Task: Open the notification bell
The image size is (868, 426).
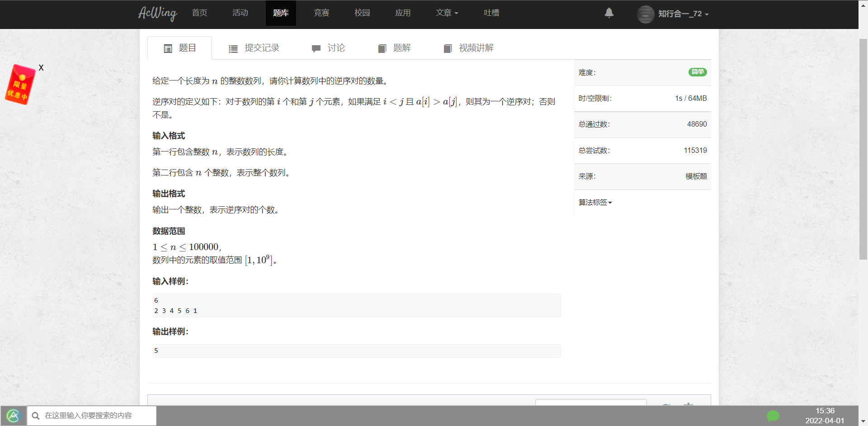Action: tap(609, 13)
